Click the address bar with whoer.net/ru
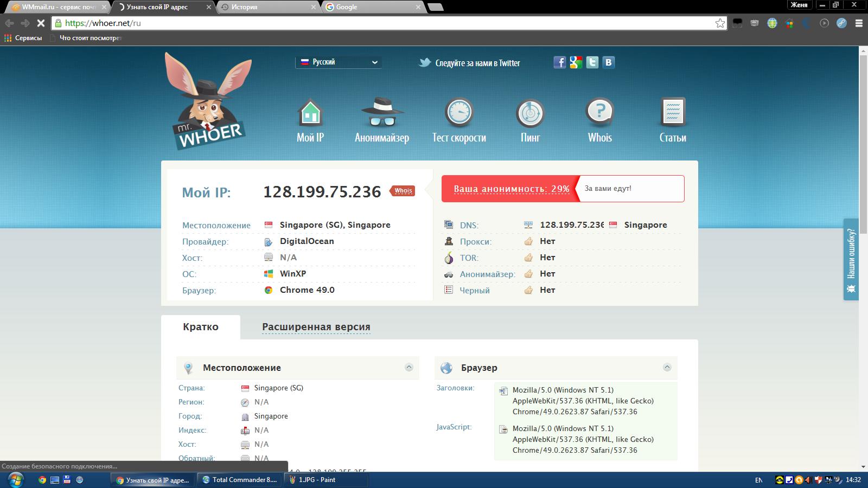The width and height of the screenshot is (868, 488). tap(388, 23)
